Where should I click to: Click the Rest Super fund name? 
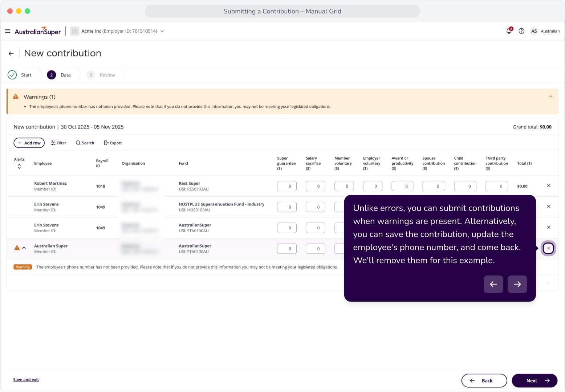tap(190, 183)
